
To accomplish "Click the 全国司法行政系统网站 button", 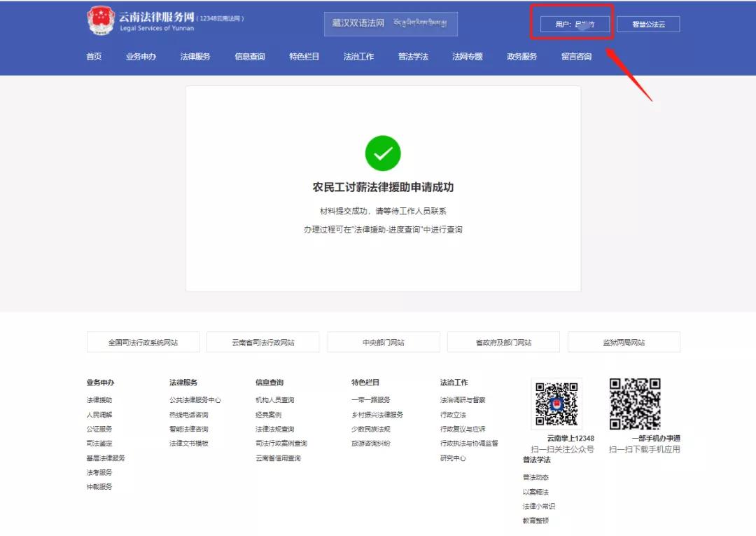I will click(143, 342).
